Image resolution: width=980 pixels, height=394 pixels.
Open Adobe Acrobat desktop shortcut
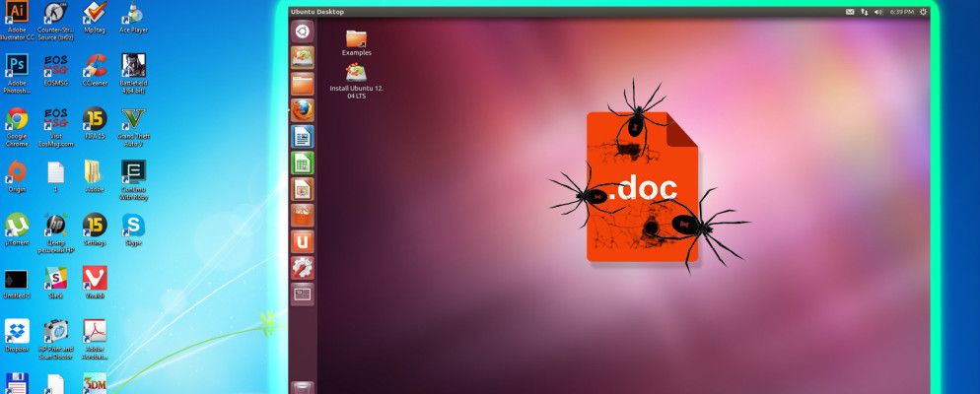95,340
